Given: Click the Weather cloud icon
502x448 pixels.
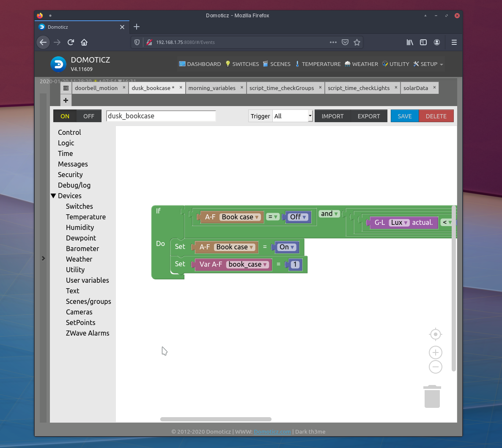Looking at the screenshot, I should (x=347, y=64).
